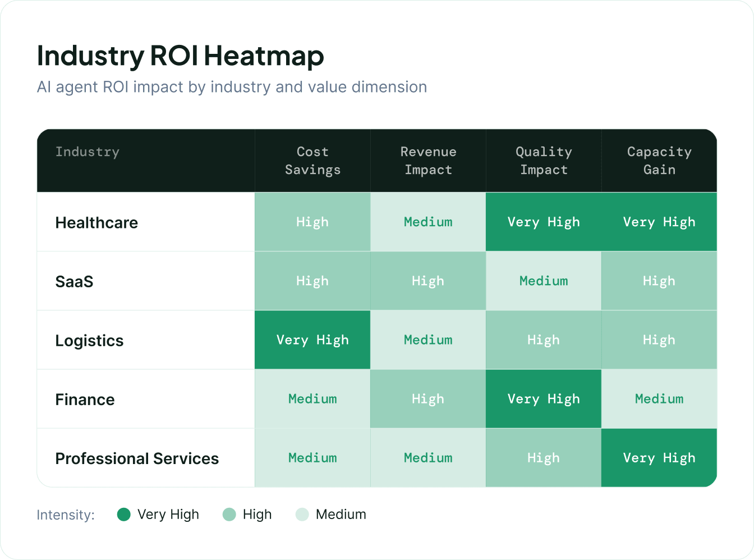Select the Logistics row label
The width and height of the screenshot is (754, 560).
[x=89, y=341]
